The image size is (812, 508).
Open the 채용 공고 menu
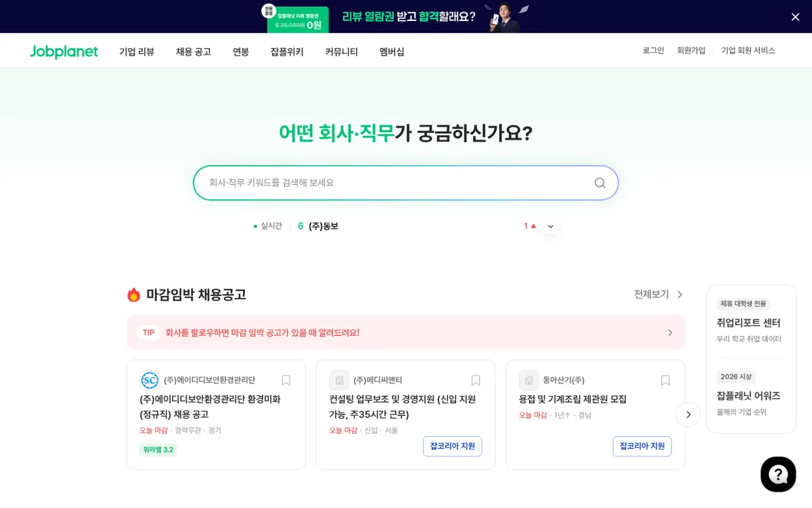click(194, 51)
